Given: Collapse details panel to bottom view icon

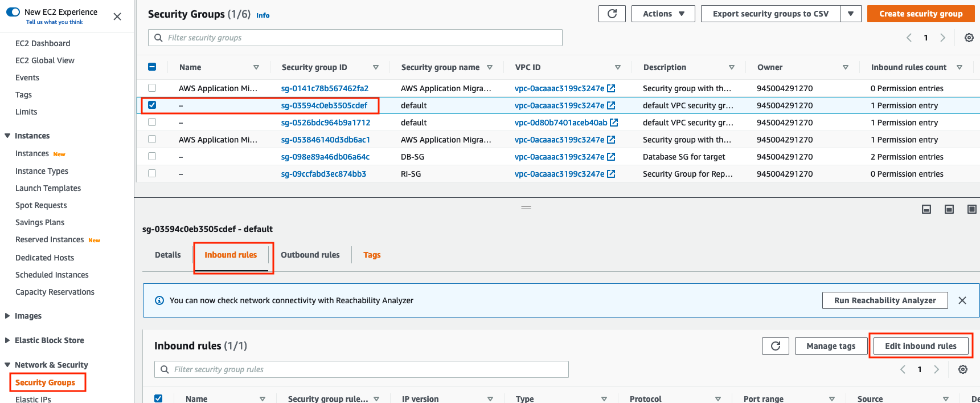Looking at the screenshot, I should point(926,209).
